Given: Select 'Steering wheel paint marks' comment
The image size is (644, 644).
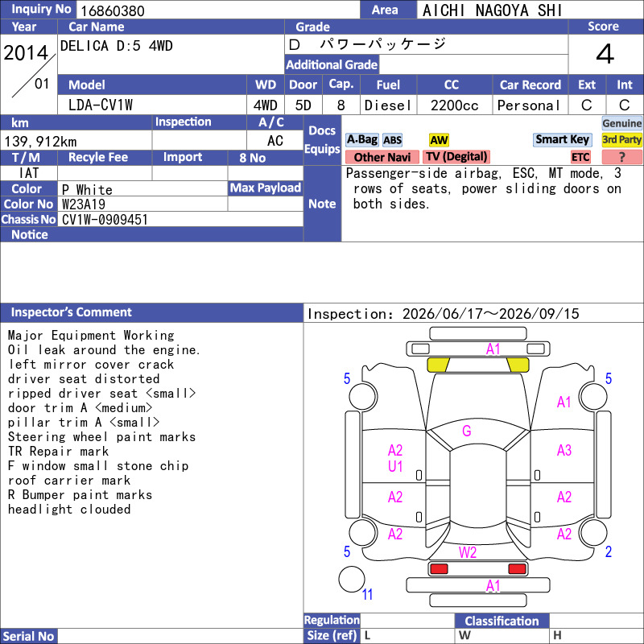Looking at the screenshot, I should pyautogui.click(x=102, y=436).
